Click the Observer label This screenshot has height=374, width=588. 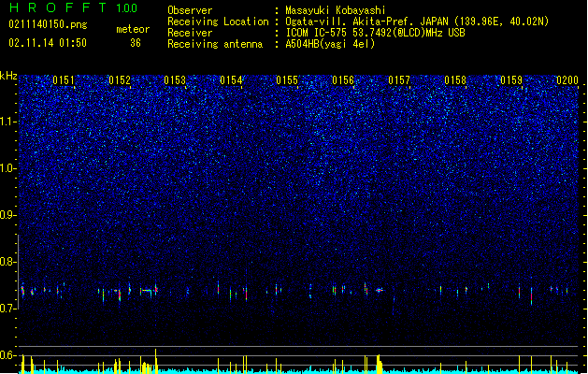click(190, 10)
